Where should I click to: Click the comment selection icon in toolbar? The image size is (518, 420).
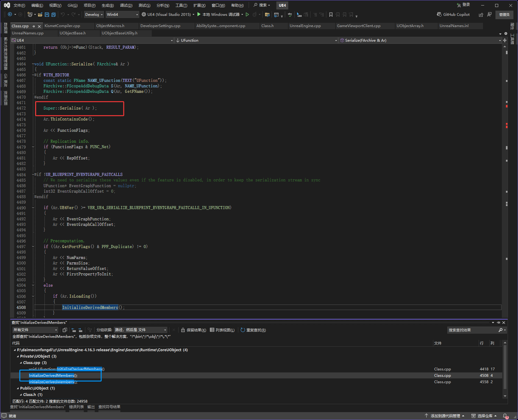[x=315, y=14]
